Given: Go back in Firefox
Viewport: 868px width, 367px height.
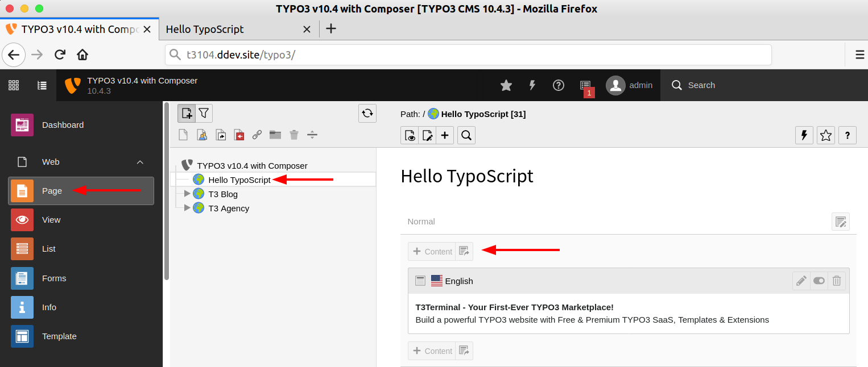Looking at the screenshot, I should click(14, 55).
